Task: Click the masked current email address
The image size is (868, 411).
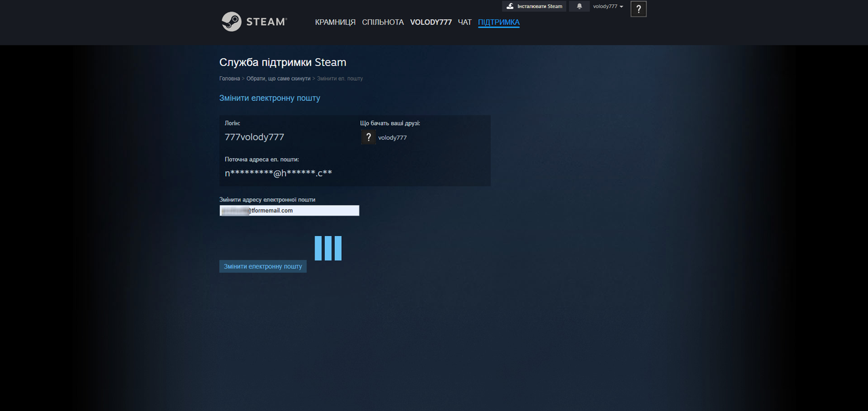Action: 278,173
